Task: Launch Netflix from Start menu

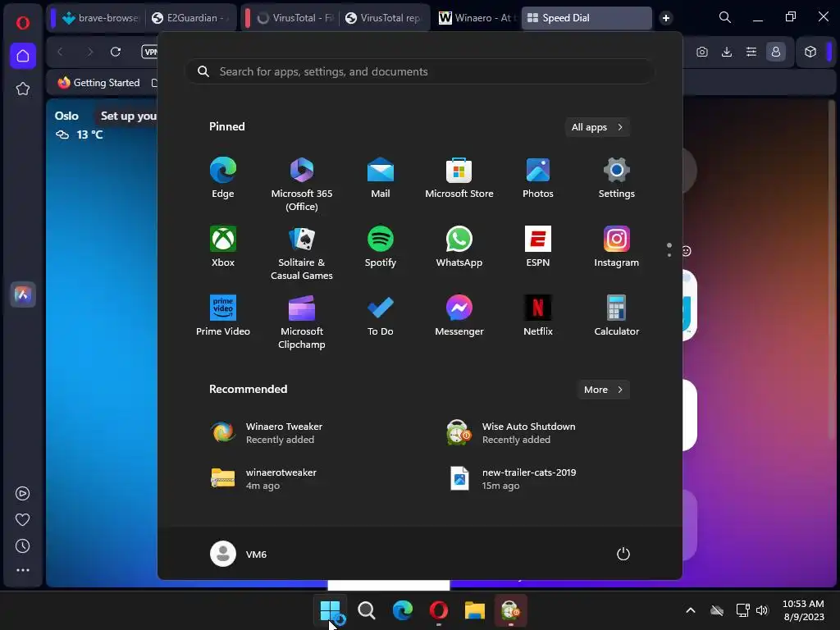Action: point(538,316)
